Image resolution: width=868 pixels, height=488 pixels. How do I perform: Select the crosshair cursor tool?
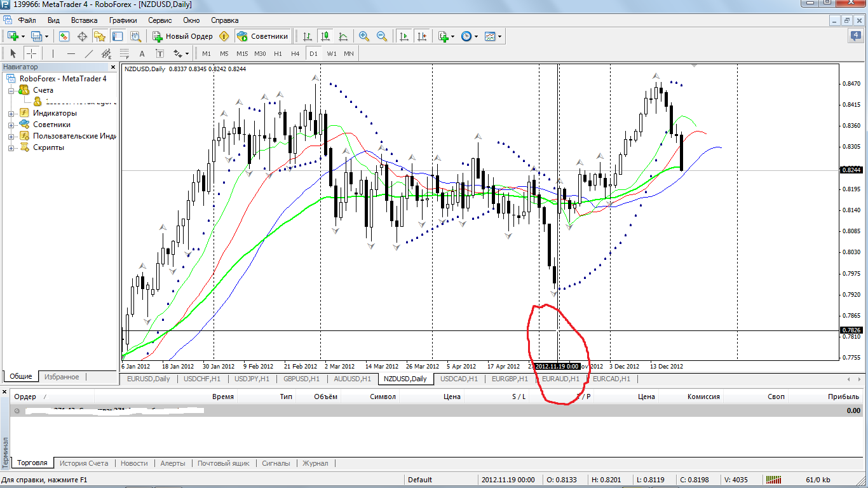tap(31, 53)
